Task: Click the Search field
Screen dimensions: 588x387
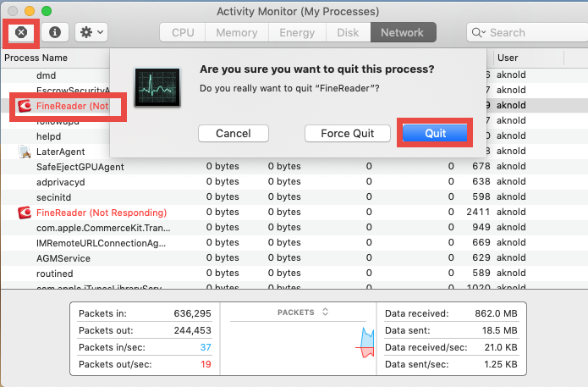Action: [529, 33]
